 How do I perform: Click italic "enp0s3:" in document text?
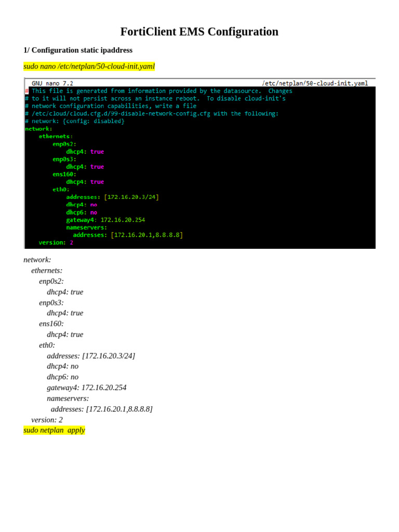[51, 303]
